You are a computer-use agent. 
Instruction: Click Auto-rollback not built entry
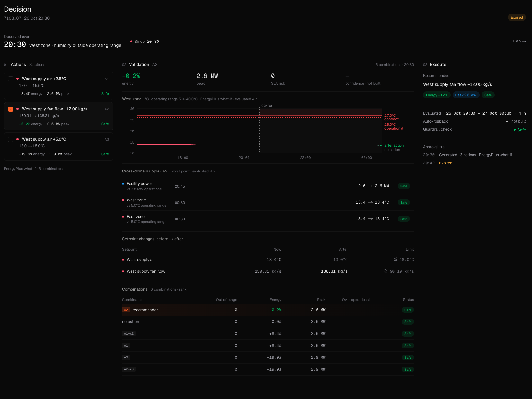pos(474,121)
